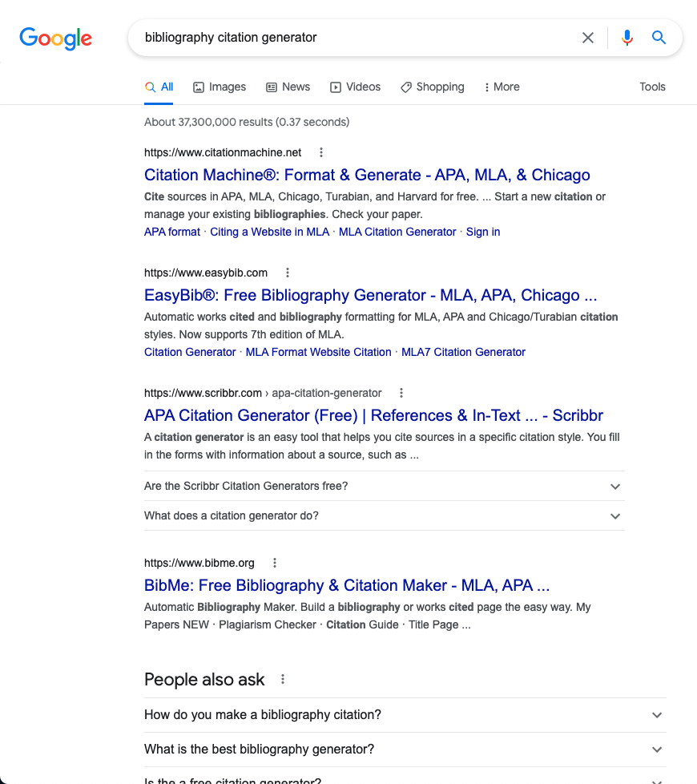697x784 pixels.
Task: Start voice search with the microphone icon
Action: coord(627,38)
